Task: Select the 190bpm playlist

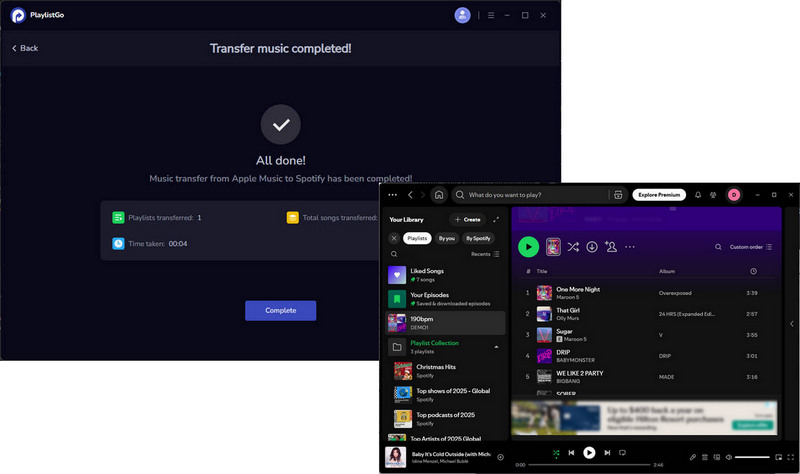Action: point(445,323)
